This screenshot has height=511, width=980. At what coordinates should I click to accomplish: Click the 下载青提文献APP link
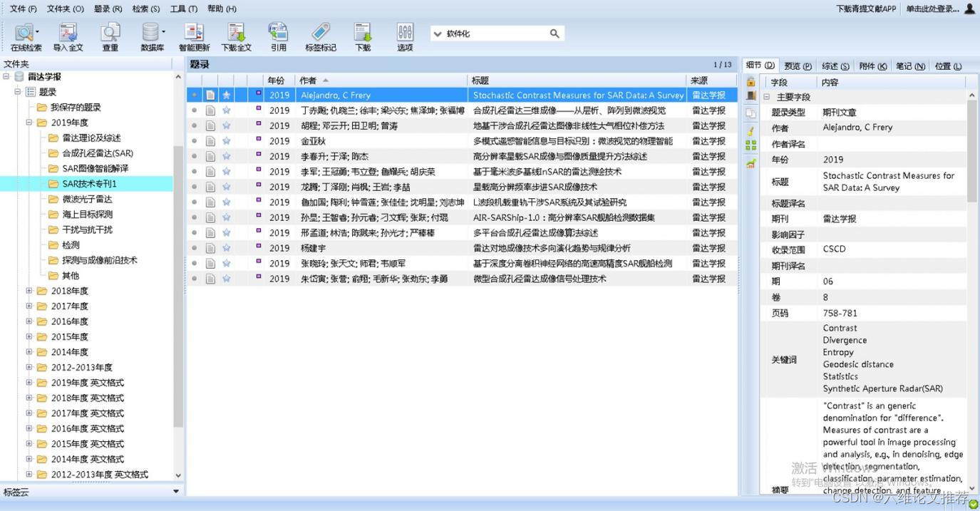click(866, 9)
